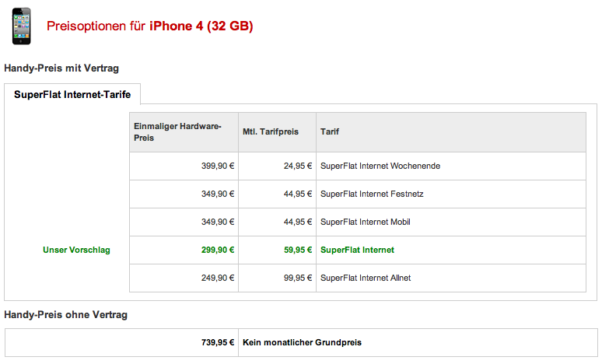Viewport: 602px width, 364px height.
Task: Select the 739,95 € no-contract price
Action: click(x=217, y=342)
